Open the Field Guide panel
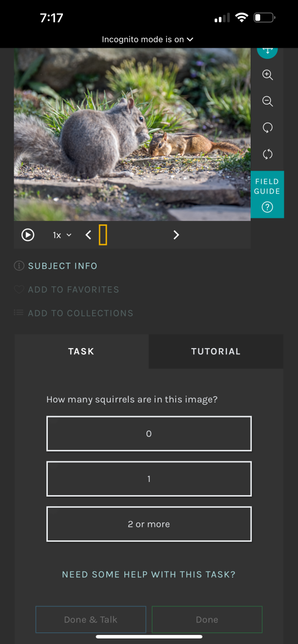298x644 pixels. 267,195
